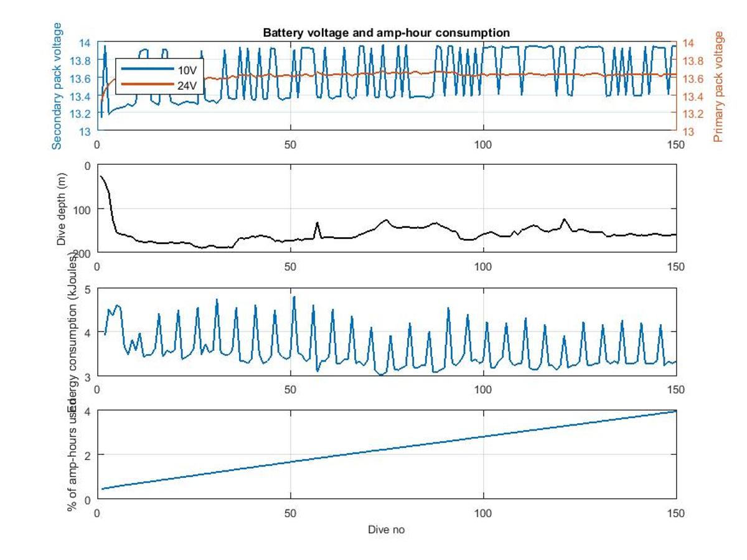Click the "2" tick on amp-hours used axis

88,455
